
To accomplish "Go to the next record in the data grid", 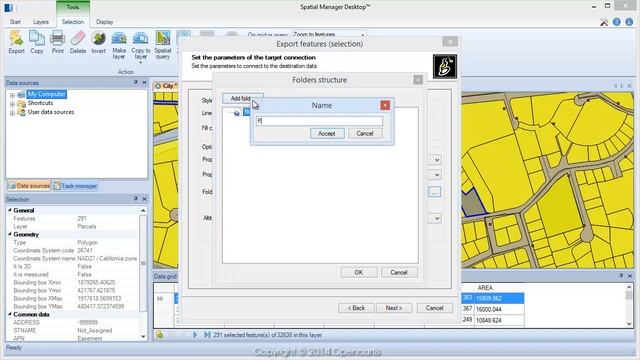I will 195,335.
